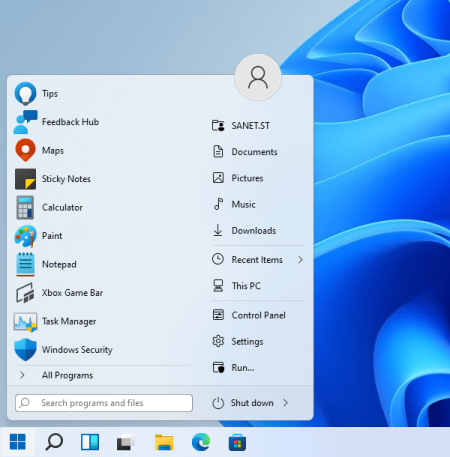The height and width of the screenshot is (457, 450).
Task: Open Widgets from the taskbar
Action: point(90,442)
